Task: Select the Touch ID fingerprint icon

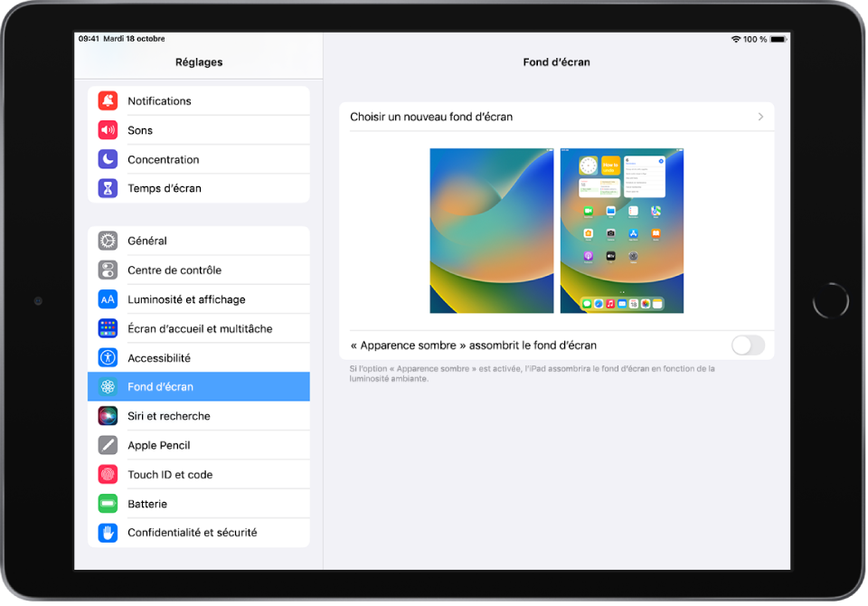Action: click(x=108, y=474)
